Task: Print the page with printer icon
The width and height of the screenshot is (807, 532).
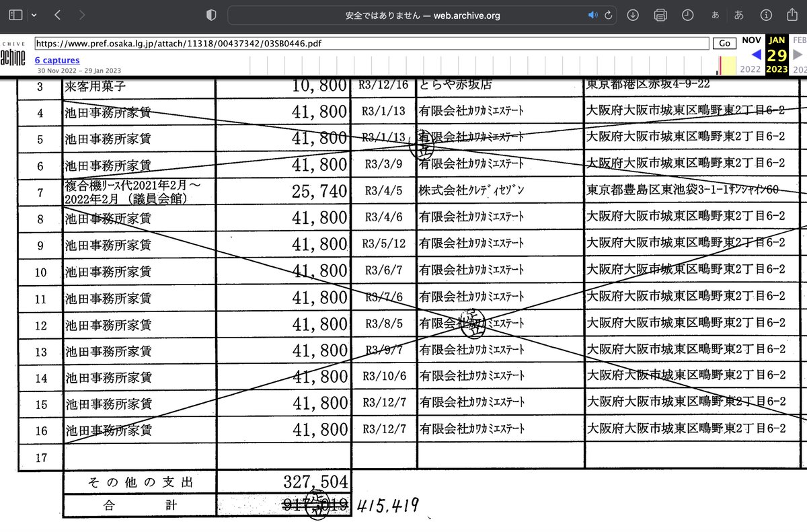Action: point(660,15)
